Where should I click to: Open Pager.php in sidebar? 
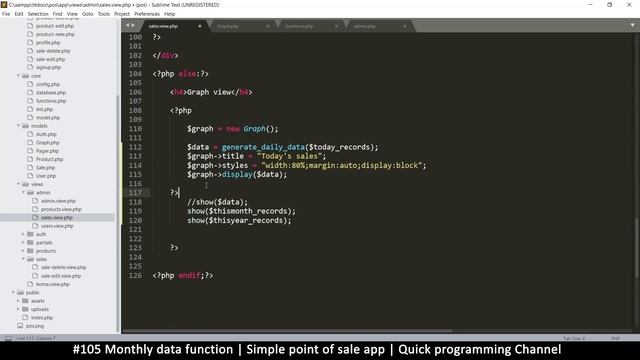tap(47, 151)
